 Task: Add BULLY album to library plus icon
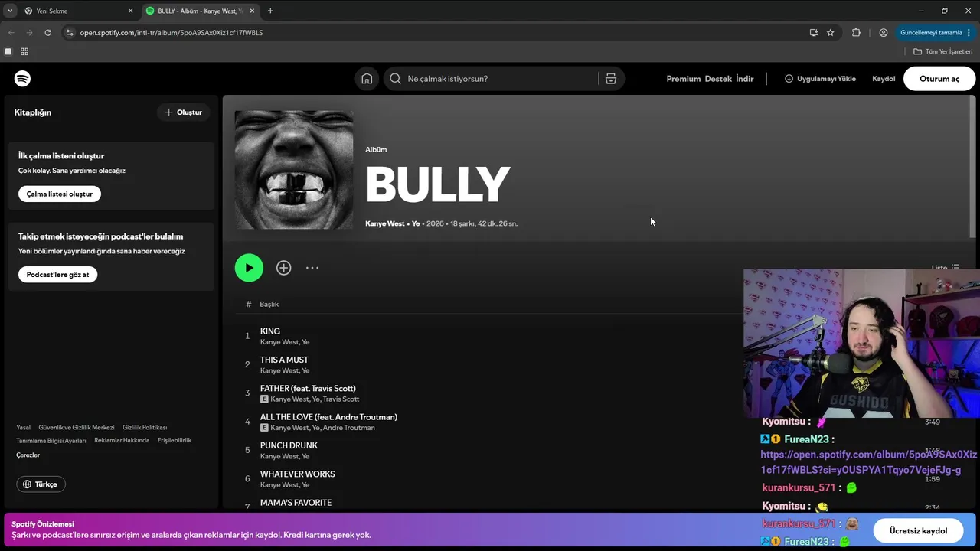(283, 268)
